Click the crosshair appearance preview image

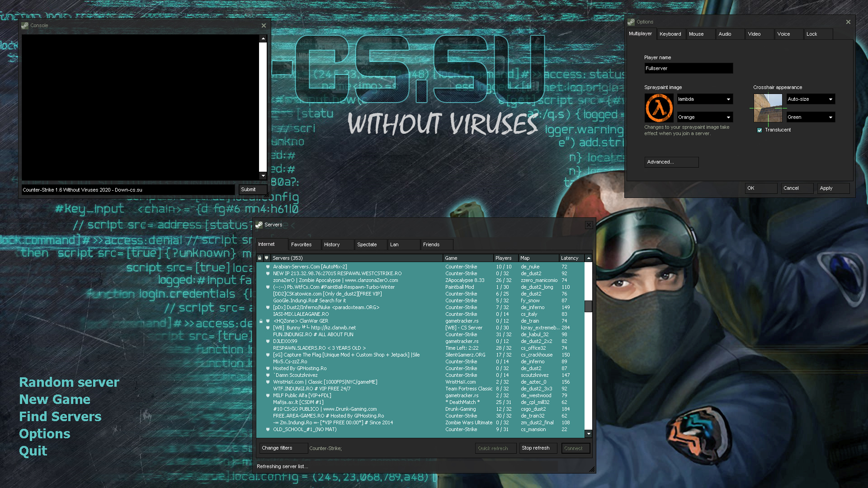coord(768,108)
